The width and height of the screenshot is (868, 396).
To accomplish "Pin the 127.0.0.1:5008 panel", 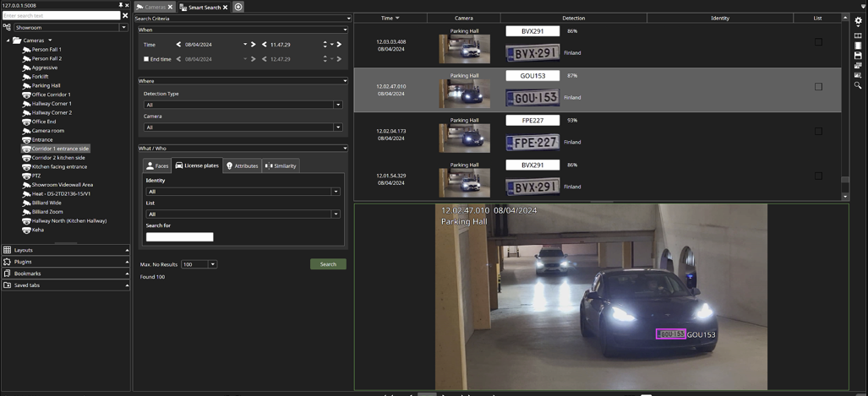I will pos(121,5).
